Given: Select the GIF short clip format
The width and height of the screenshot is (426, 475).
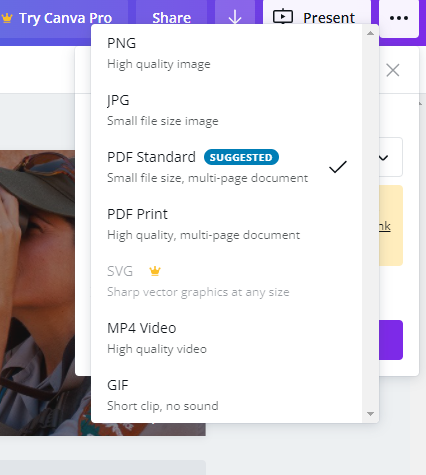Looking at the screenshot, I should 227,395.
